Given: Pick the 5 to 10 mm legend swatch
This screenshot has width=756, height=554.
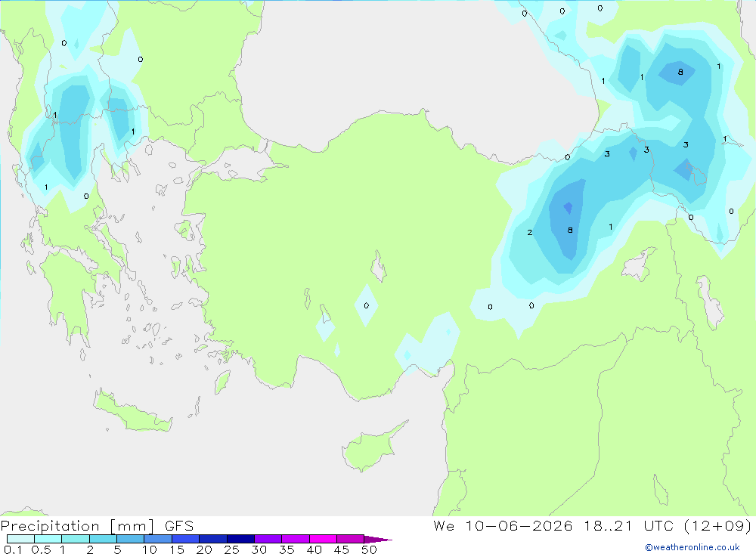Looking at the screenshot, I should tap(131, 539).
